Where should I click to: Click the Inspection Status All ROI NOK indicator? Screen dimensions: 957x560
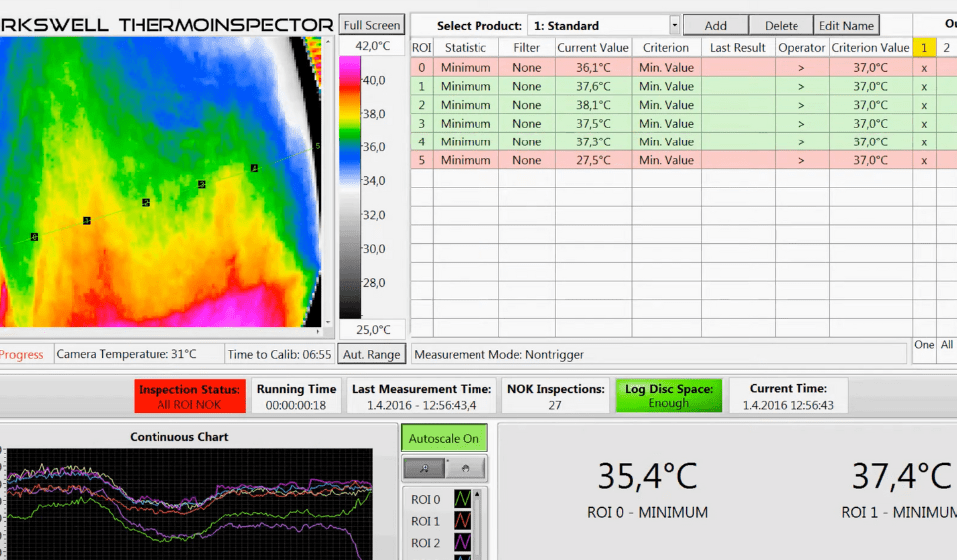[189, 396]
